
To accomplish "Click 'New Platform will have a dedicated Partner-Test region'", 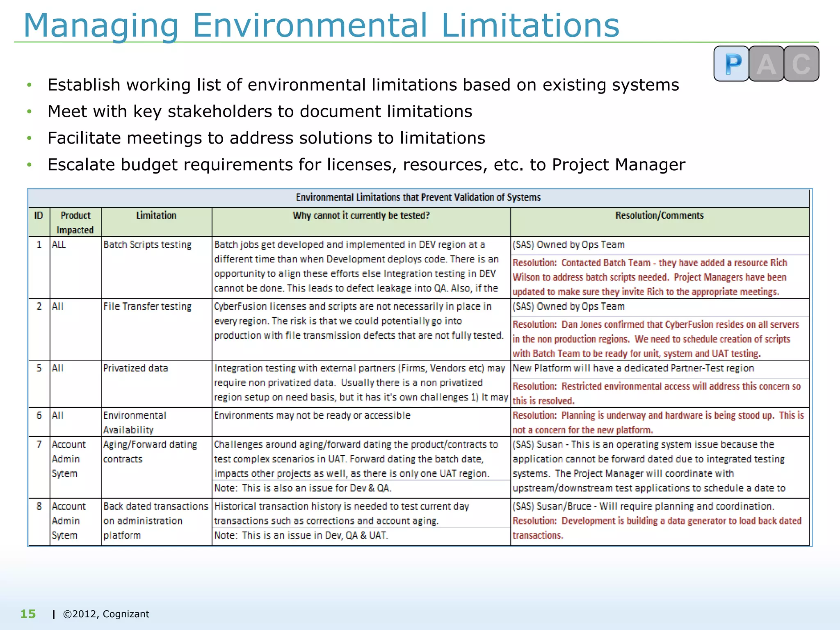I will coord(633,368).
